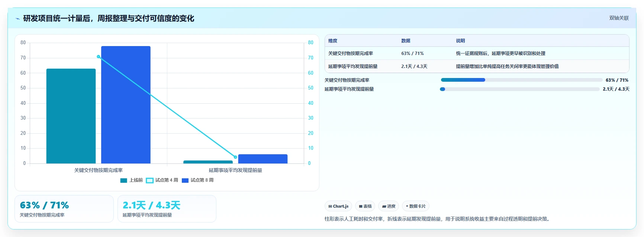The width and height of the screenshot is (644, 237).
Task: Click the 表格 tag chip
Action: (x=365, y=206)
